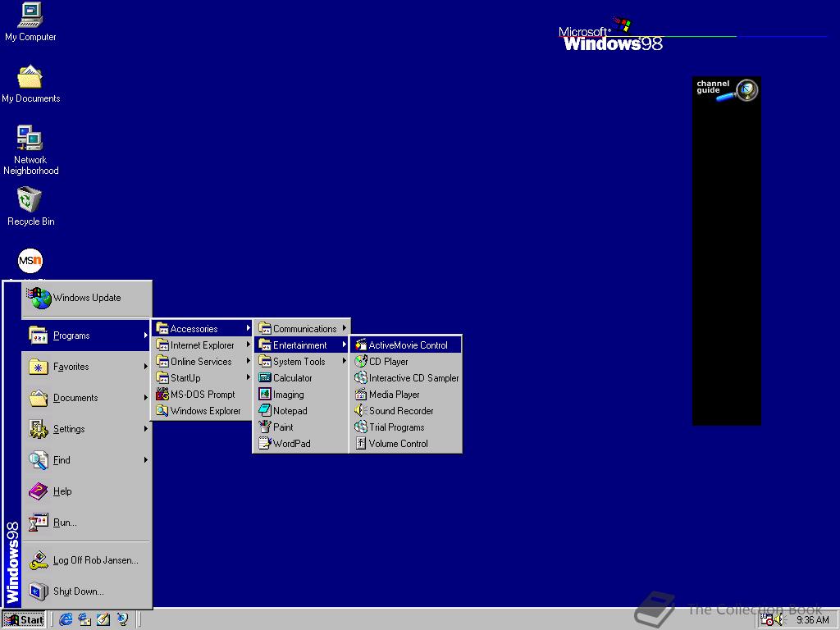The width and height of the screenshot is (840, 630).
Task: Open CD Player from Entertainment
Action: (x=406, y=362)
